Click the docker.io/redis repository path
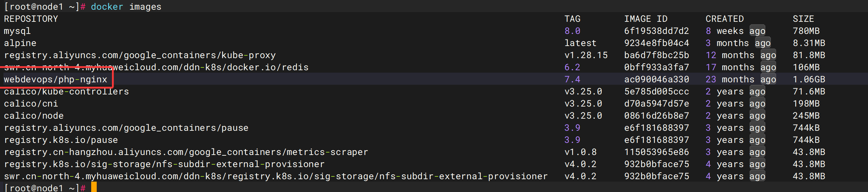Screen dimensions: 868x192 [156, 67]
